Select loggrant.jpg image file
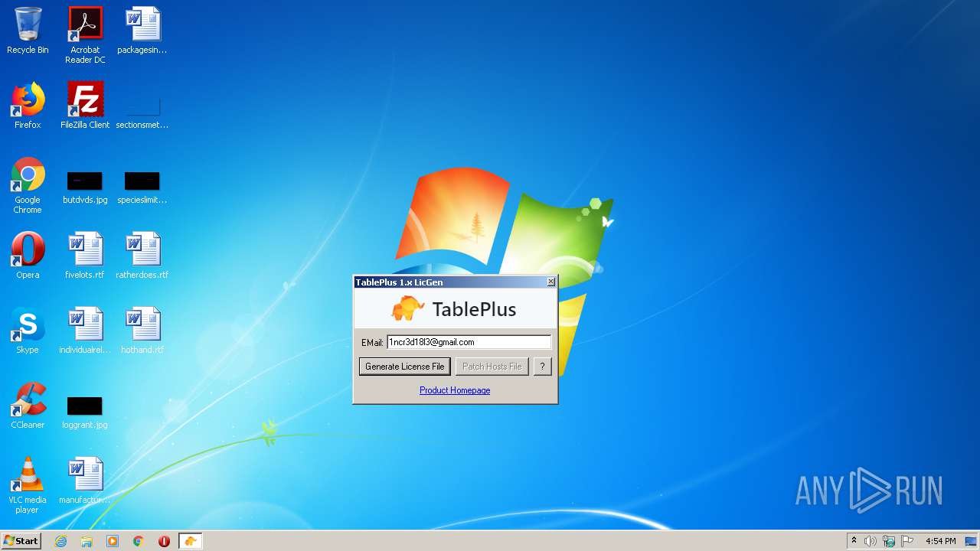The height and width of the screenshot is (551, 980). pos(85,412)
